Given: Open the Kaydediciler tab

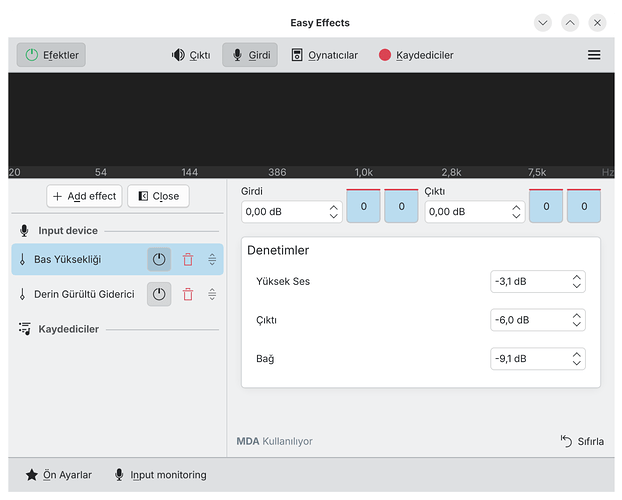Looking at the screenshot, I should (x=416, y=55).
